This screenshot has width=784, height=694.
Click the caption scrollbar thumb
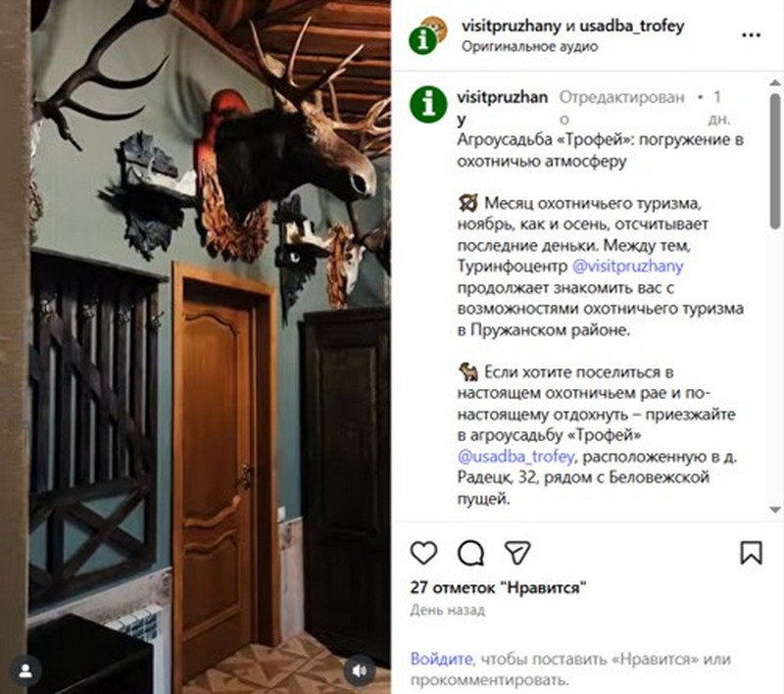(775, 161)
